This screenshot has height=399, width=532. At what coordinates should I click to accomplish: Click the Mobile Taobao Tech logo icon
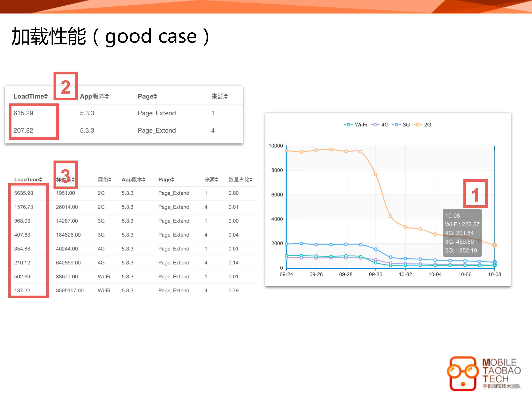463,373
